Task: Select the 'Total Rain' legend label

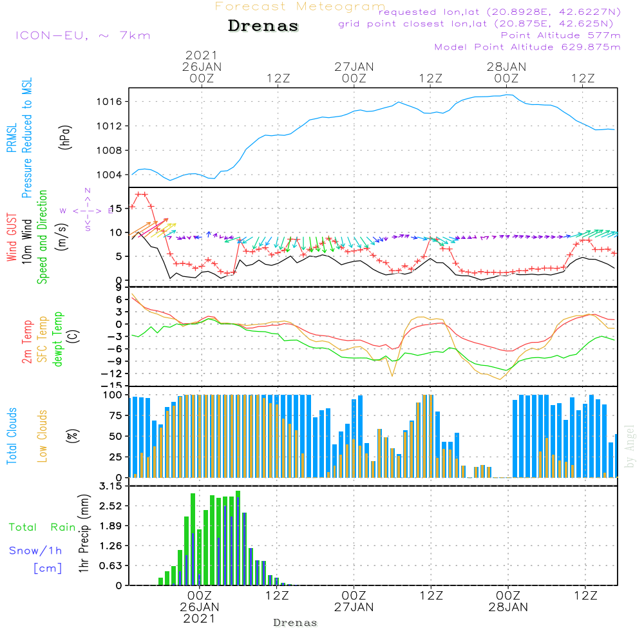Action: point(43,527)
